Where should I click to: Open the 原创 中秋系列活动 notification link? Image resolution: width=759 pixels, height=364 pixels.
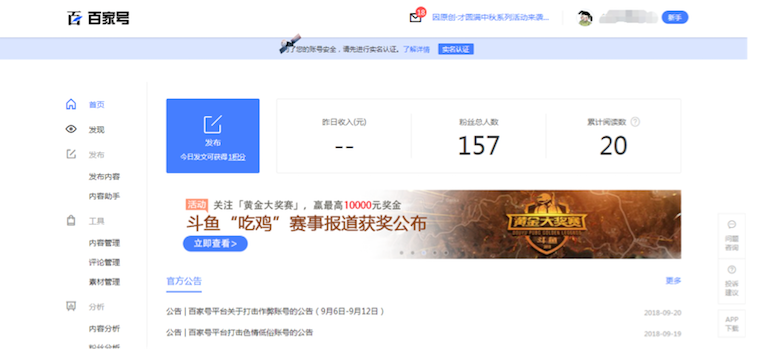click(490, 18)
